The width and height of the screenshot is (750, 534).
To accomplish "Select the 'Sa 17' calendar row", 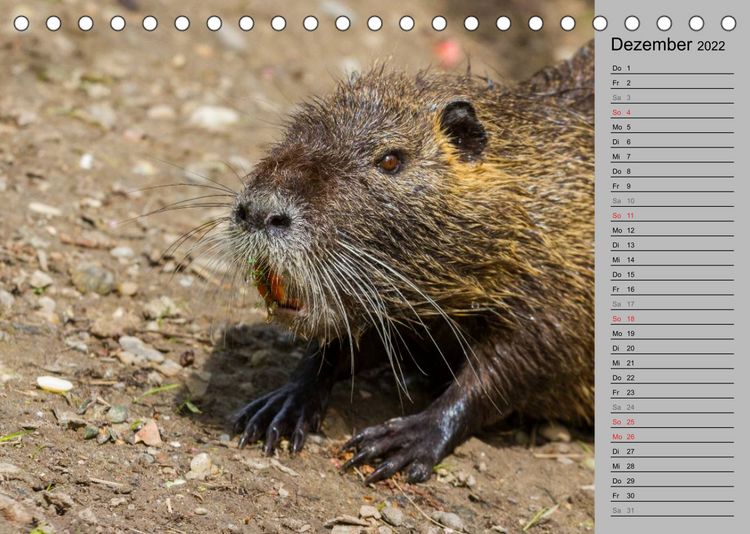I will point(672,304).
